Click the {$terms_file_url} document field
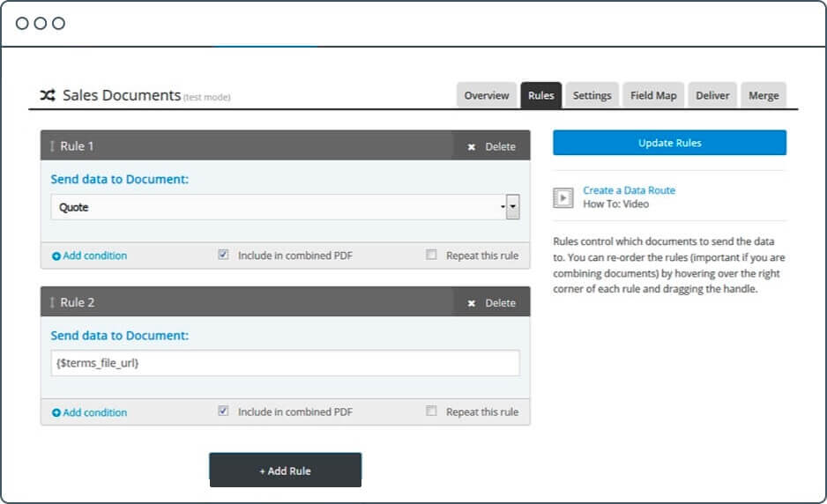This screenshot has height=504, width=827. coord(285,363)
